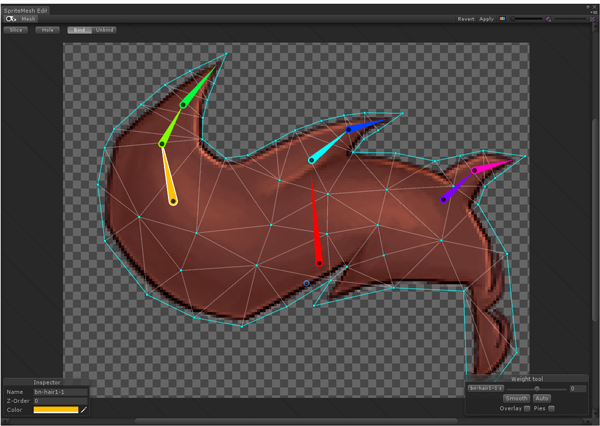The image size is (600, 426).
Task: Toggle the Mesh mode button
Action: (x=28, y=19)
